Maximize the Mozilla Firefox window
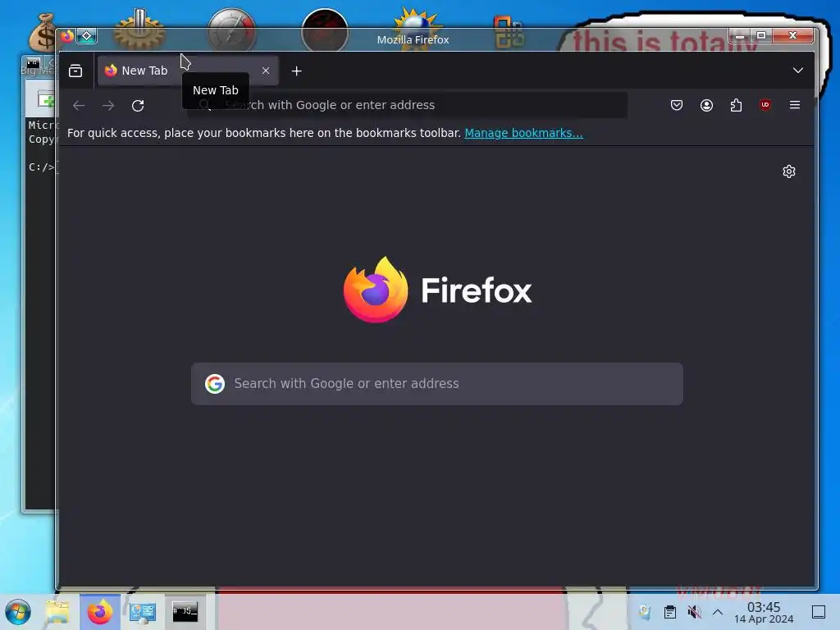 pyautogui.click(x=760, y=36)
